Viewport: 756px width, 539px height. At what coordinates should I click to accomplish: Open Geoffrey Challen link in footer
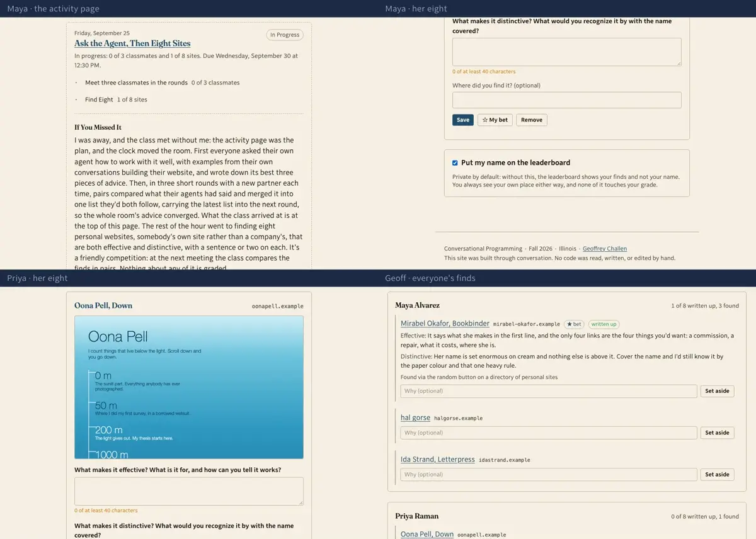point(605,249)
